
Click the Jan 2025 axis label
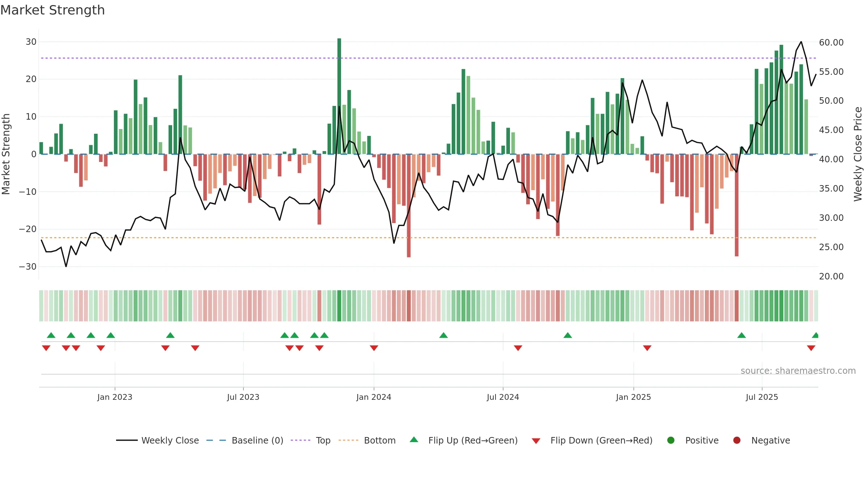[x=634, y=397]
